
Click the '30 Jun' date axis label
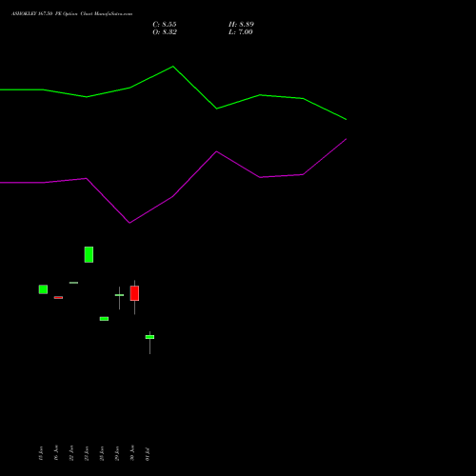pyautogui.click(x=132, y=453)
